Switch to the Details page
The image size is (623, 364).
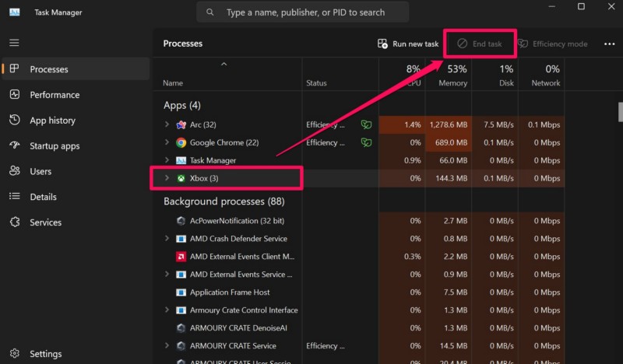click(x=76, y=197)
